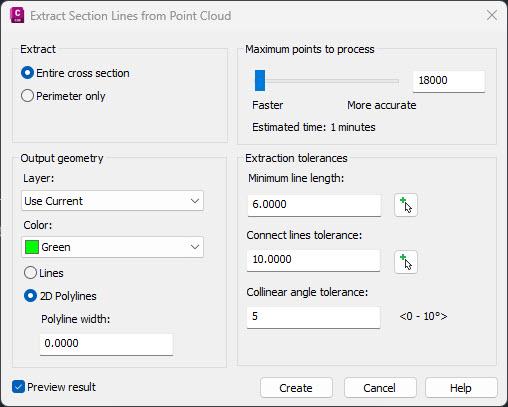Open the Layer dropdown showing Use Current
The image size is (508, 407).
(x=112, y=201)
